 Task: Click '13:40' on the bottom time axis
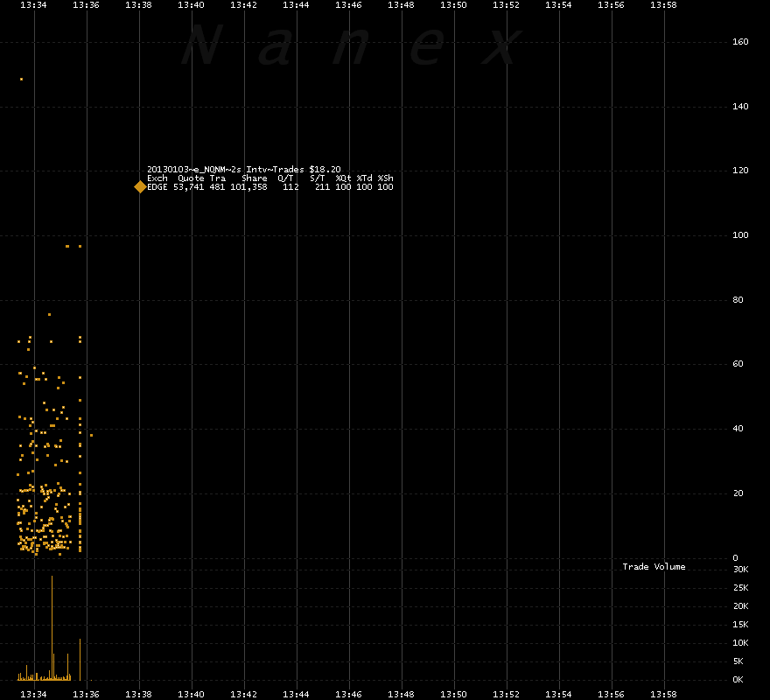point(191,695)
